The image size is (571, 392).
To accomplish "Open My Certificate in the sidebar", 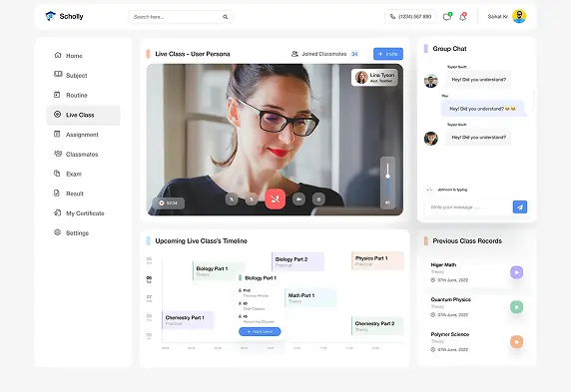I will (83, 212).
